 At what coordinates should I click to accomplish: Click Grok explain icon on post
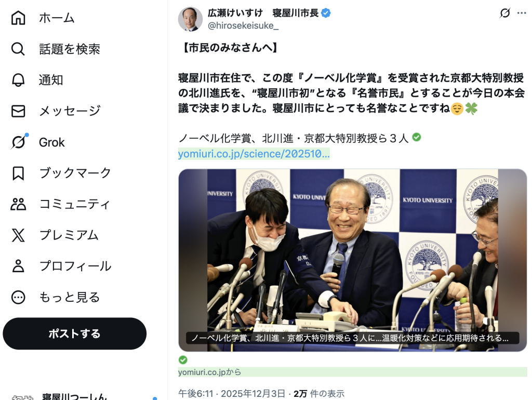click(504, 13)
